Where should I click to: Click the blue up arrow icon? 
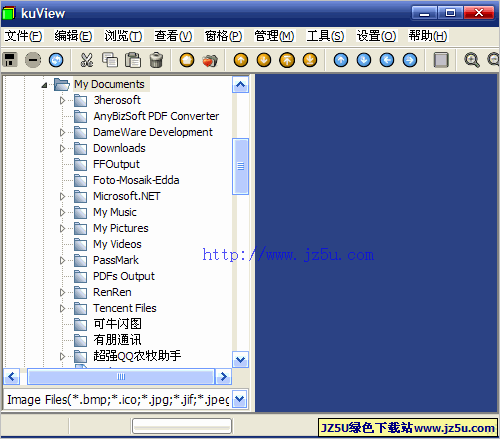(x=341, y=60)
